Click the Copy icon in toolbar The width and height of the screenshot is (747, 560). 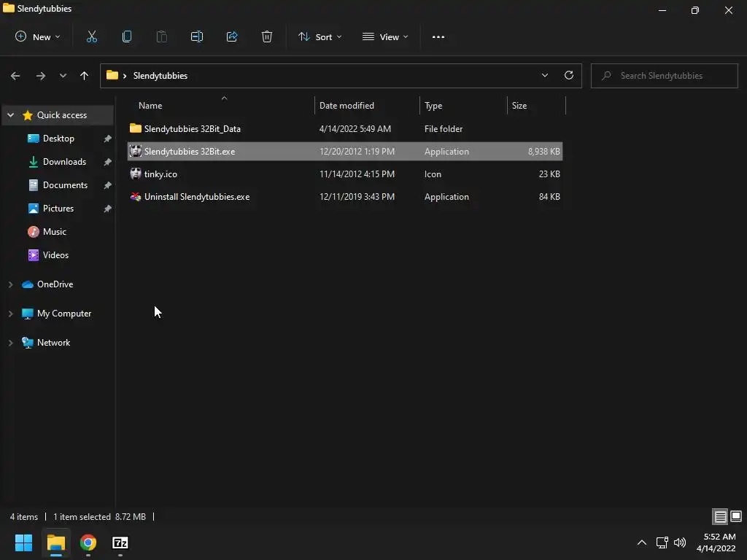click(x=127, y=36)
